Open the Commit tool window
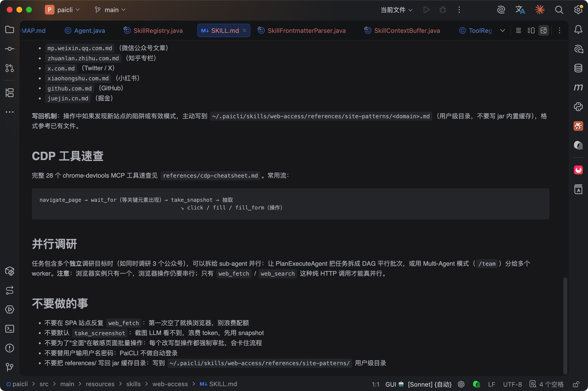This screenshot has height=391, width=588. click(x=9, y=49)
